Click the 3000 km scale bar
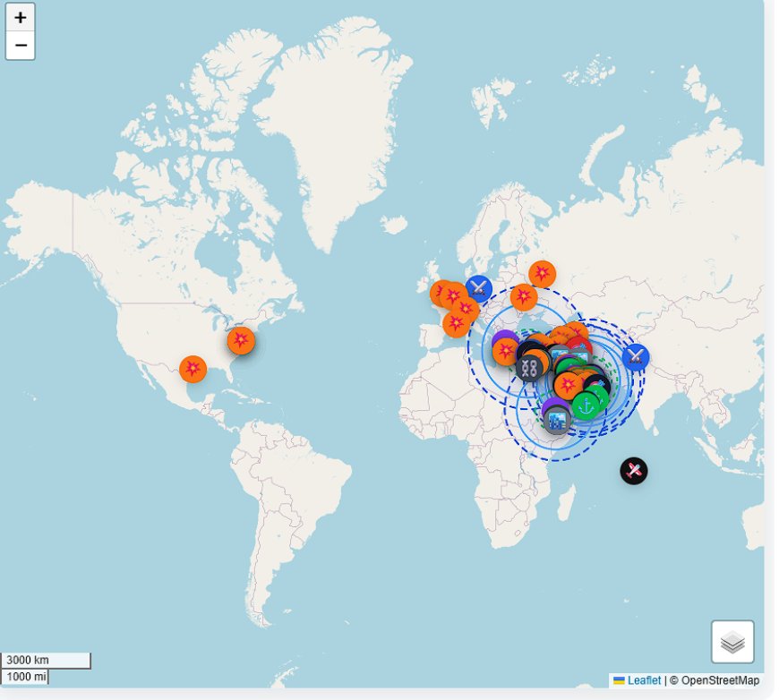 tap(46, 661)
